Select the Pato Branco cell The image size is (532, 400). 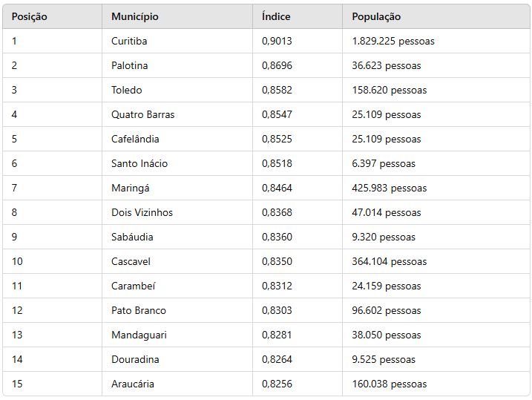pos(139,310)
